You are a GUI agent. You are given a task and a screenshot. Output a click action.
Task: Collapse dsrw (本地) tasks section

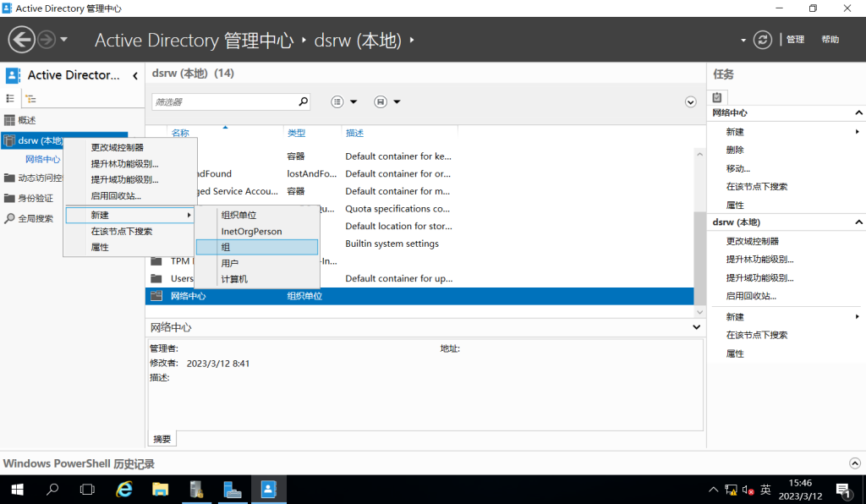[x=859, y=222]
